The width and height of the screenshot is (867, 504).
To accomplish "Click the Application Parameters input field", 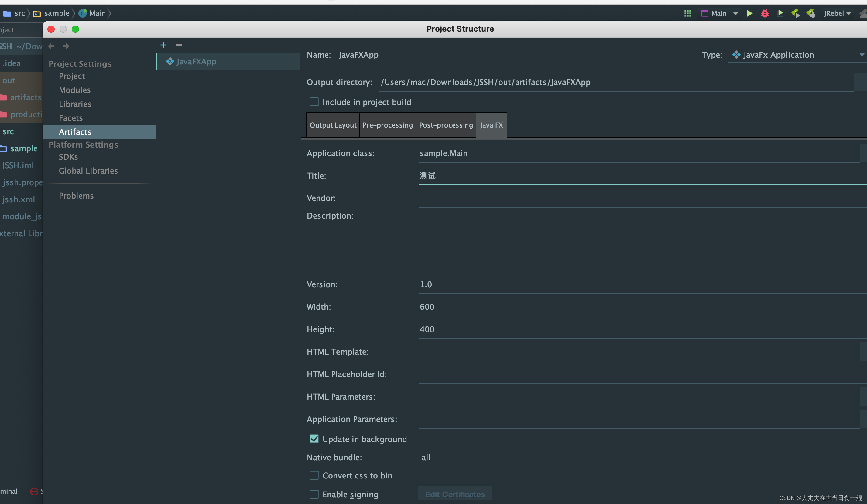I will pyautogui.click(x=639, y=419).
